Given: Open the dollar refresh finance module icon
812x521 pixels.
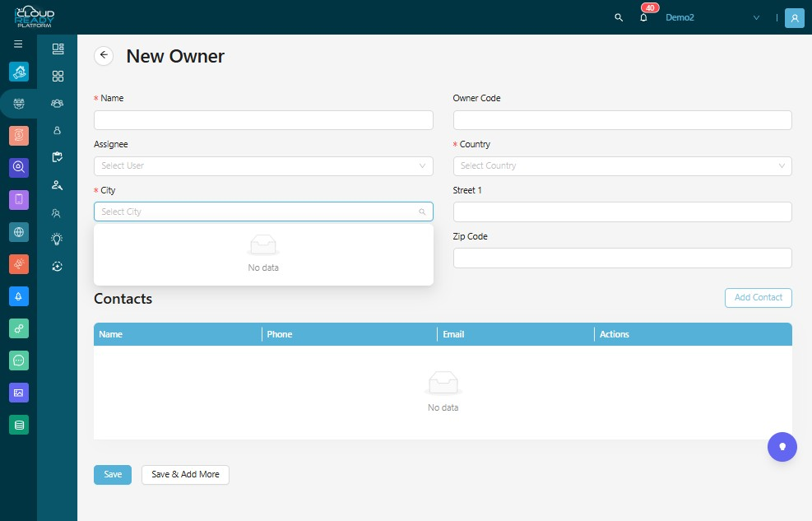Looking at the screenshot, I should click(x=19, y=136).
